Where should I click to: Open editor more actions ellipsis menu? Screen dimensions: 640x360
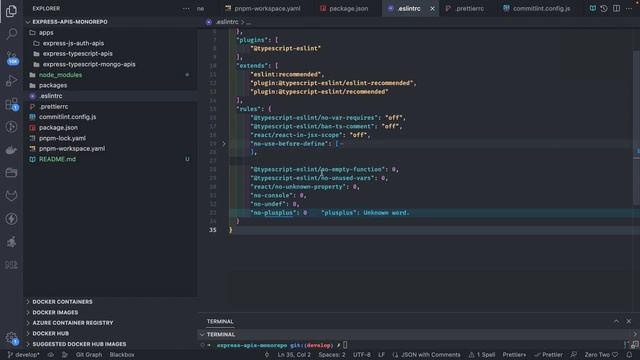[x=629, y=8]
